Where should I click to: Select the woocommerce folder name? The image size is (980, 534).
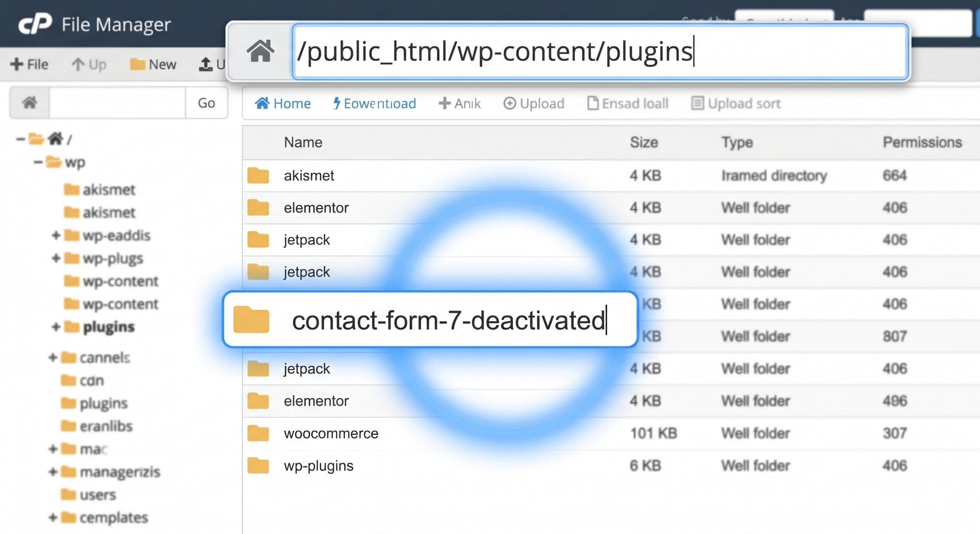[x=331, y=433]
